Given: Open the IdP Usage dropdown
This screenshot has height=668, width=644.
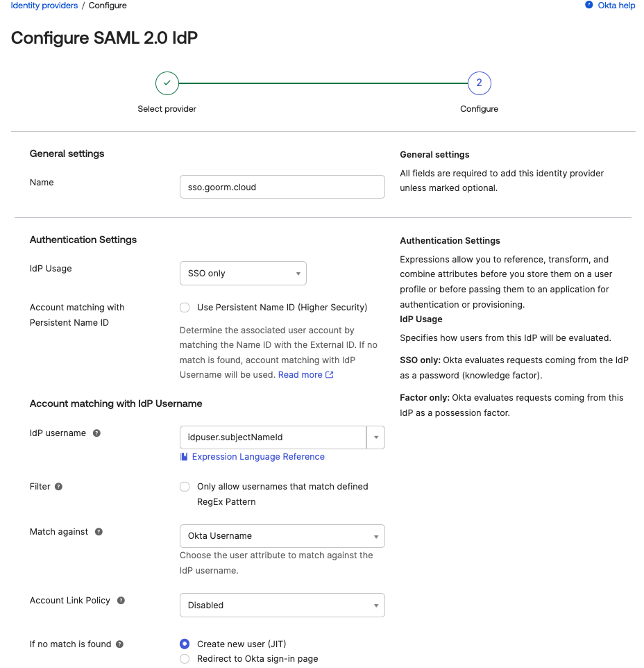Looking at the screenshot, I should pyautogui.click(x=243, y=274).
